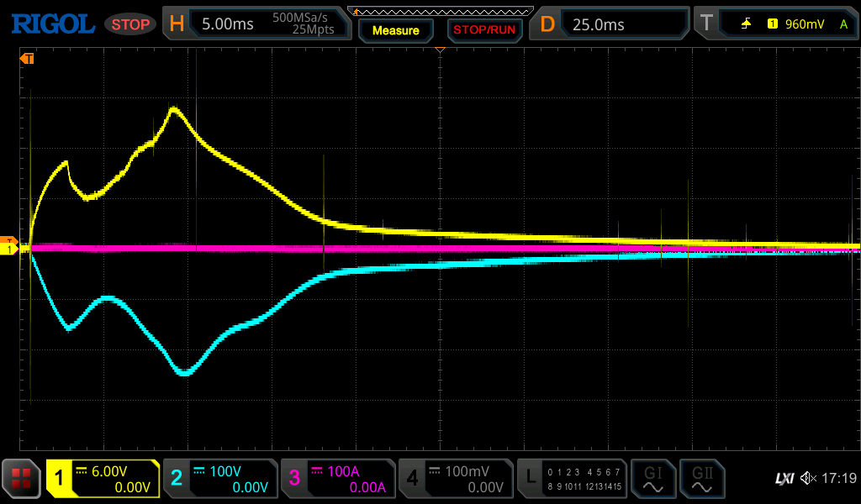Viewport: 861px width, 504px height.
Task: Click the waveform memory overview bar
Action: [440, 10]
